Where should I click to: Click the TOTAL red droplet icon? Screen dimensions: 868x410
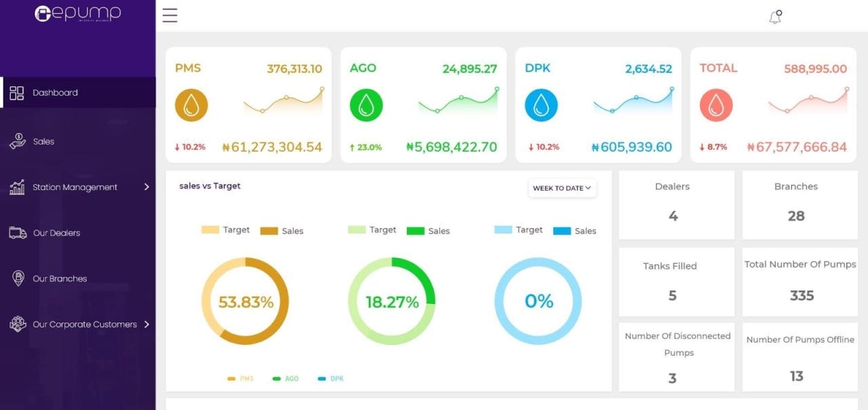point(716,105)
